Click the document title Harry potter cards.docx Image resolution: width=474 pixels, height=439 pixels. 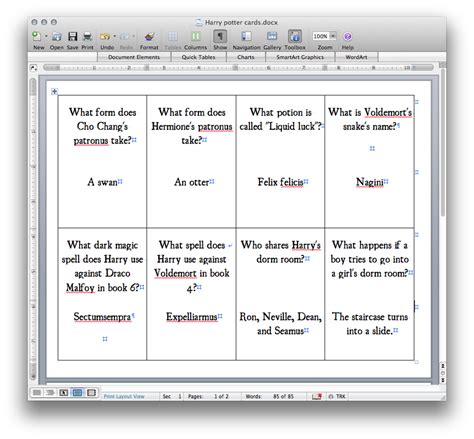241,22
